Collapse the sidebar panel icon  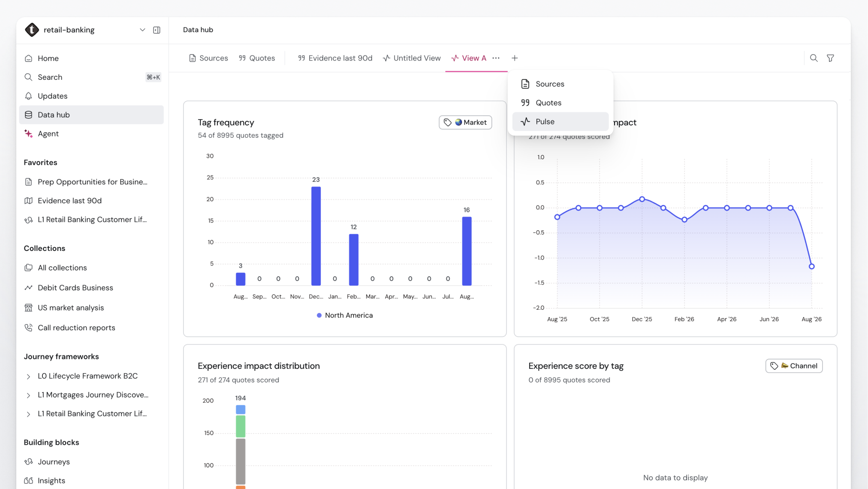click(x=157, y=30)
